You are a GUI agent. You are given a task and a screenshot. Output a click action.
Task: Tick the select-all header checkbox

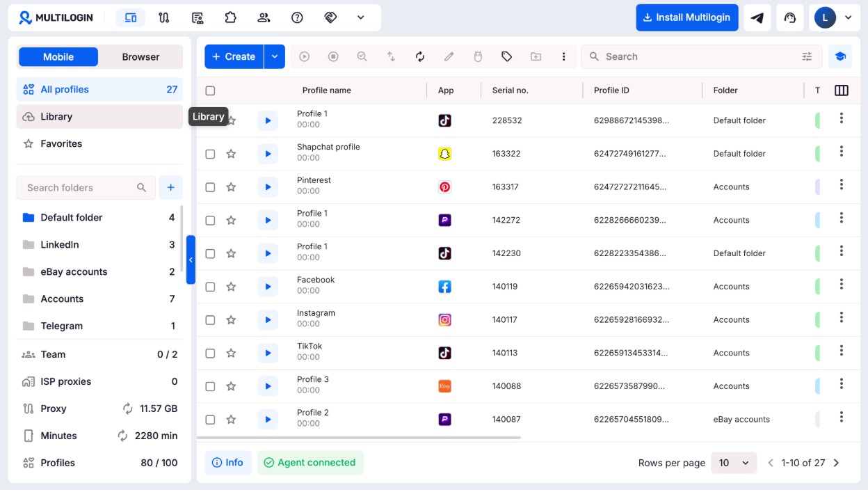210,90
